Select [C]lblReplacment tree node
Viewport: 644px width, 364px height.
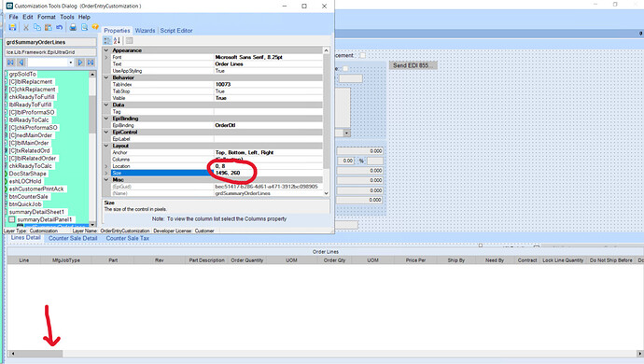tap(31, 82)
